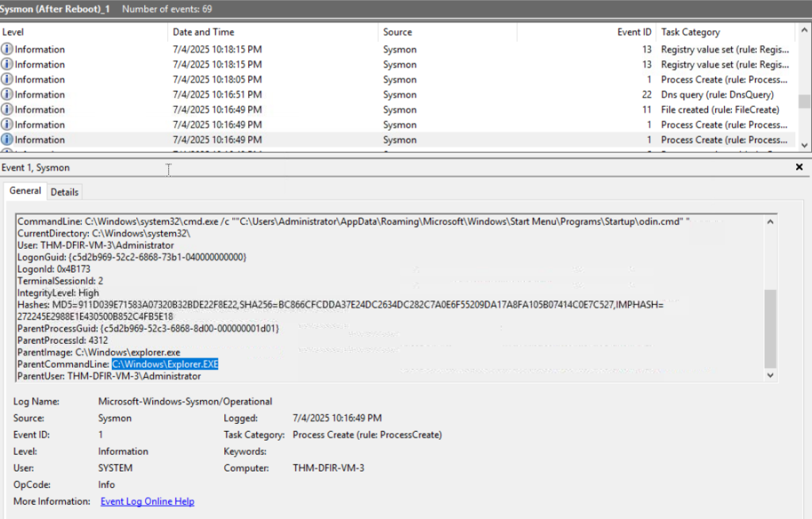Screen dimensions: 812x519
Task: Click the info icon of the topmost event row
Action: tap(7, 49)
